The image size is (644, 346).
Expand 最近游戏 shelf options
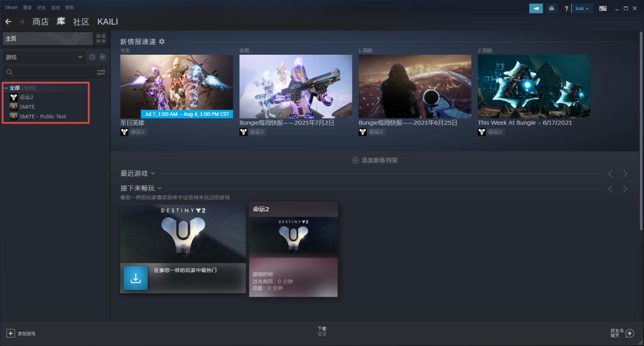(x=152, y=173)
